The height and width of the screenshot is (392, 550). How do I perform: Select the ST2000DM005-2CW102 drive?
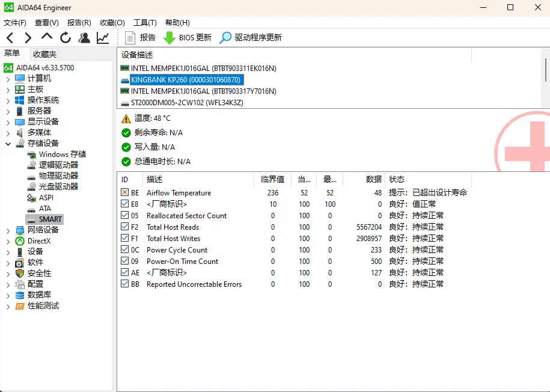(x=186, y=103)
